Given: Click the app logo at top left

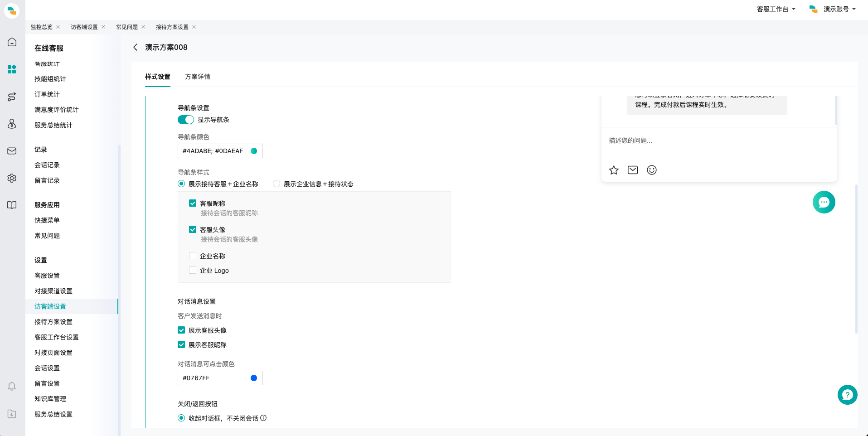Looking at the screenshot, I should (x=12, y=10).
